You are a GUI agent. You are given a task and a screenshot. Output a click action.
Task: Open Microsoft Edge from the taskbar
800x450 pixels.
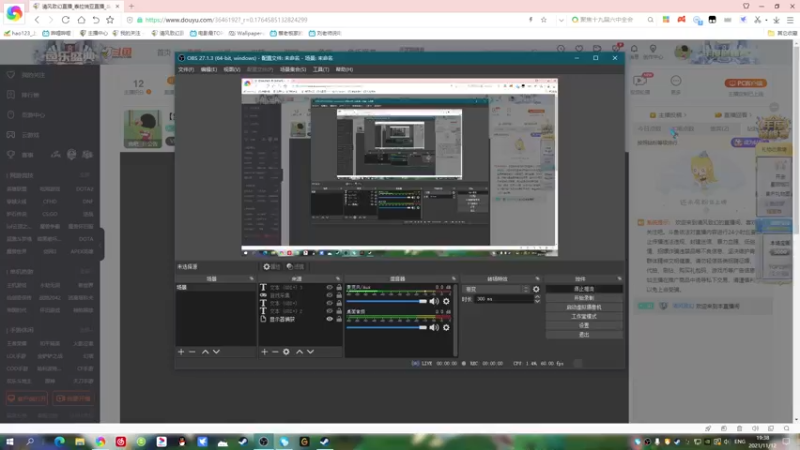[x=59, y=441]
